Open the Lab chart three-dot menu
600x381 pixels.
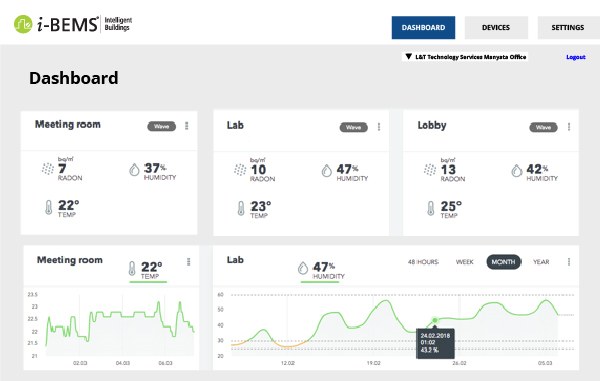click(569, 262)
